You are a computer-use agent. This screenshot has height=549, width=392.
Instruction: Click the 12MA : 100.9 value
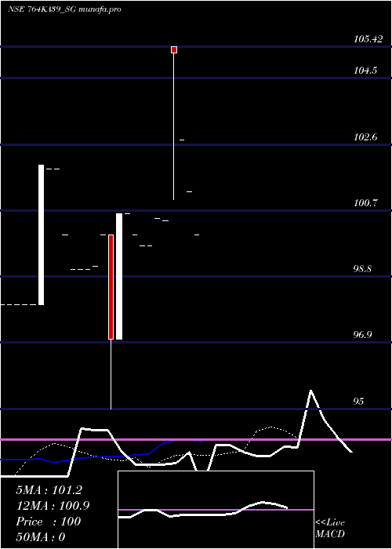tap(53, 506)
